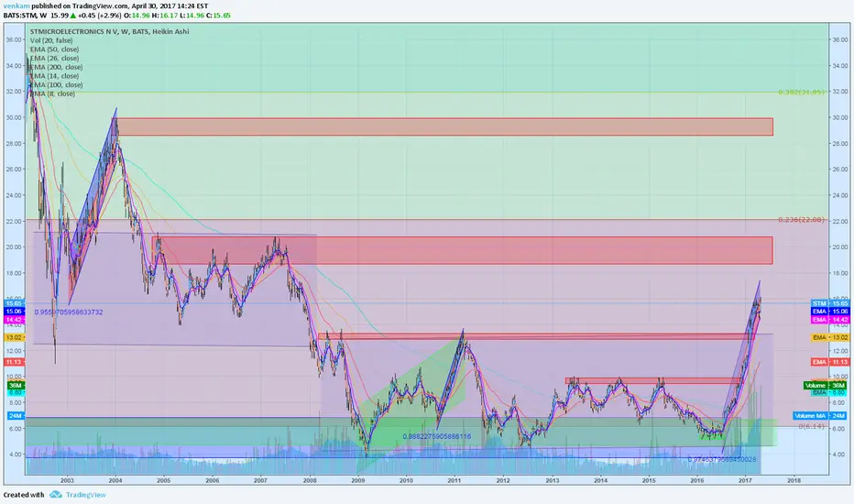854x504 pixels.
Task: Select the EMA 14.42 magenta axis tag
Action: tap(830, 320)
